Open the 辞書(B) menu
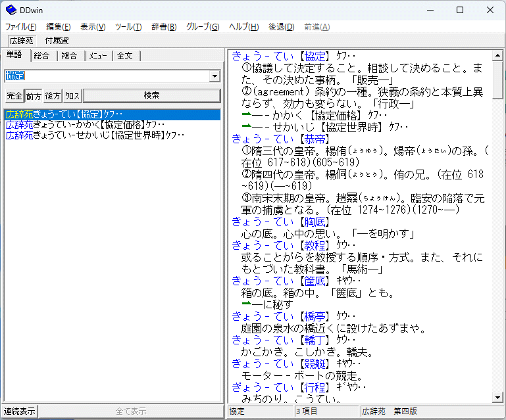Viewport: 506px width, 420px height. pos(164,27)
